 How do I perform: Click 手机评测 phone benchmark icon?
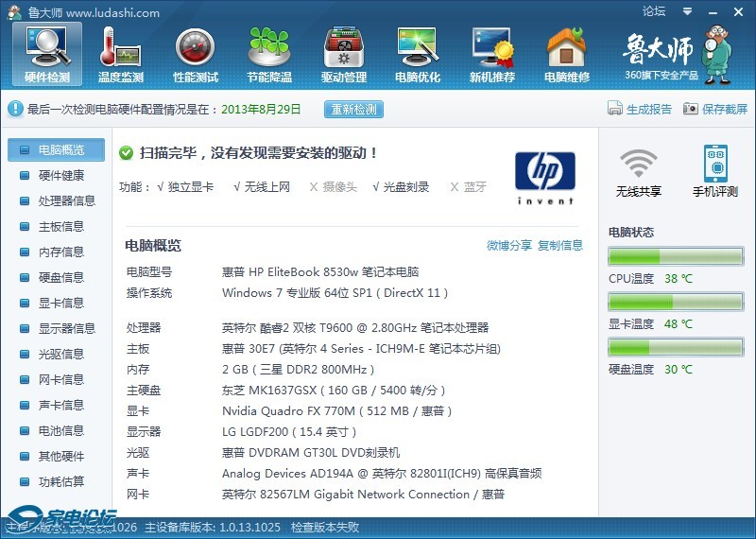(x=714, y=172)
